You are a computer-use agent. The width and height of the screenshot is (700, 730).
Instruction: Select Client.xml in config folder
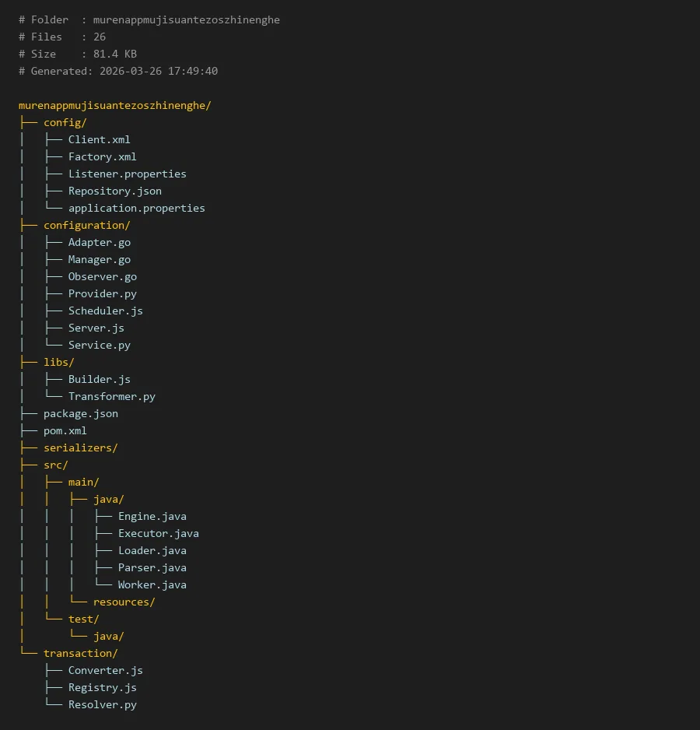(x=99, y=139)
